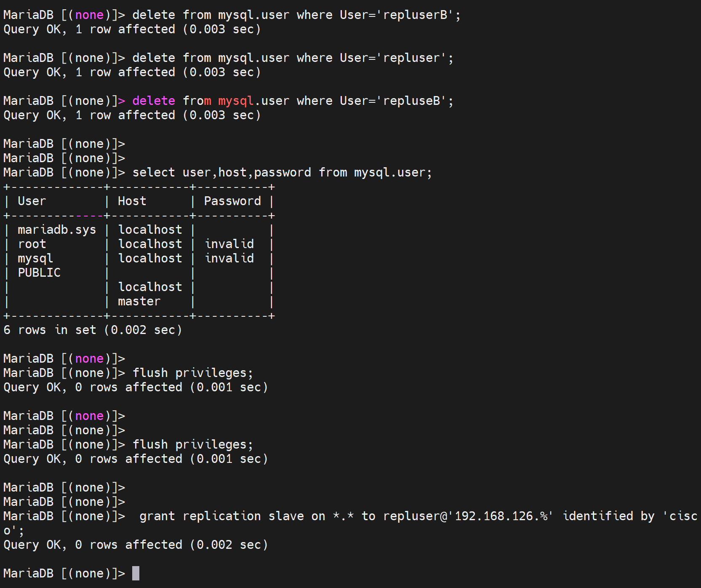Click the 'PUBLIC' user entry

click(x=39, y=273)
